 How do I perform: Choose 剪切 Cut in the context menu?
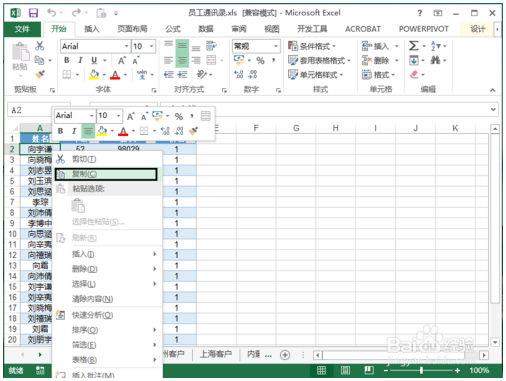tap(107, 159)
